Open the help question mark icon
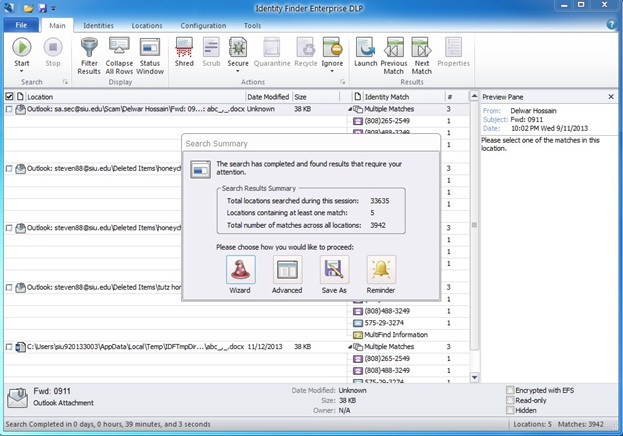623x436 pixels. [x=611, y=25]
